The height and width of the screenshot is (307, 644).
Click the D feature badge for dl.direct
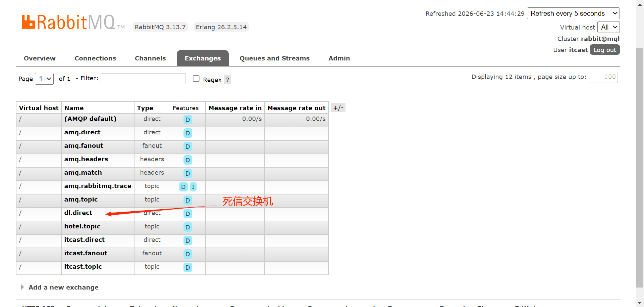pyautogui.click(x=188, y=214)
